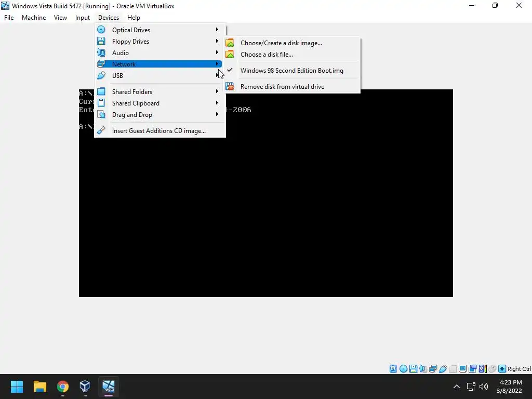Expand the Audio submenu arrow
Image resolution: width=532 pixels, height=399 pixels.
217,52
